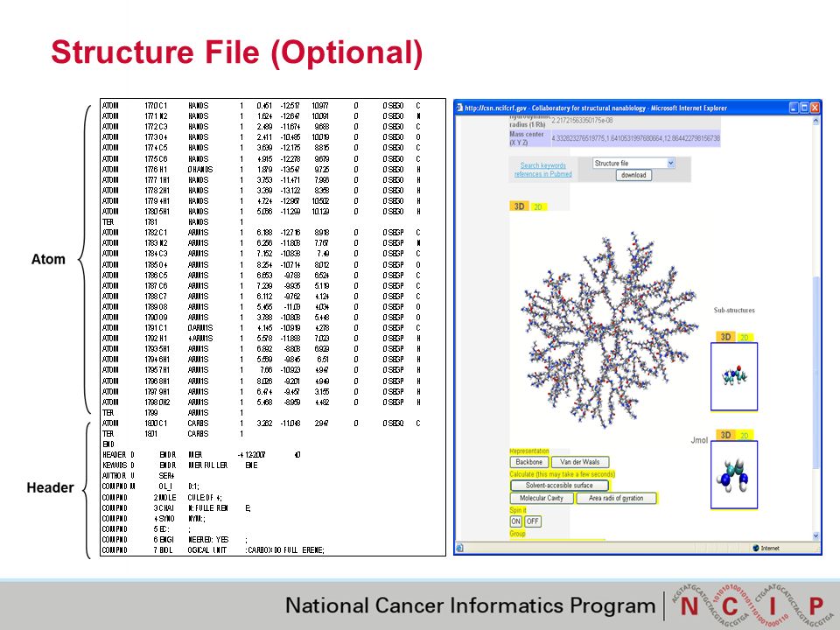Click the Molecular Cavity button
The height and width of the screenshot is (630, 840).
[542, 498]
